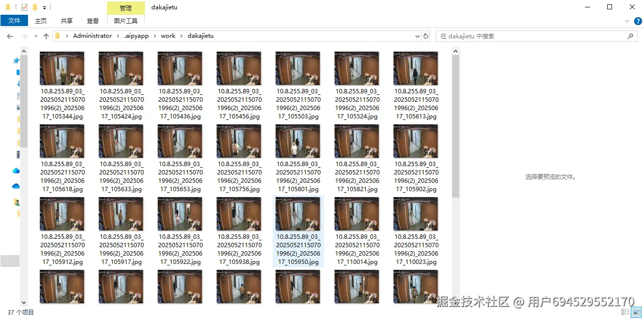Switch to details view in status bar
Screen dimensions: 644x318
point(625,312)
